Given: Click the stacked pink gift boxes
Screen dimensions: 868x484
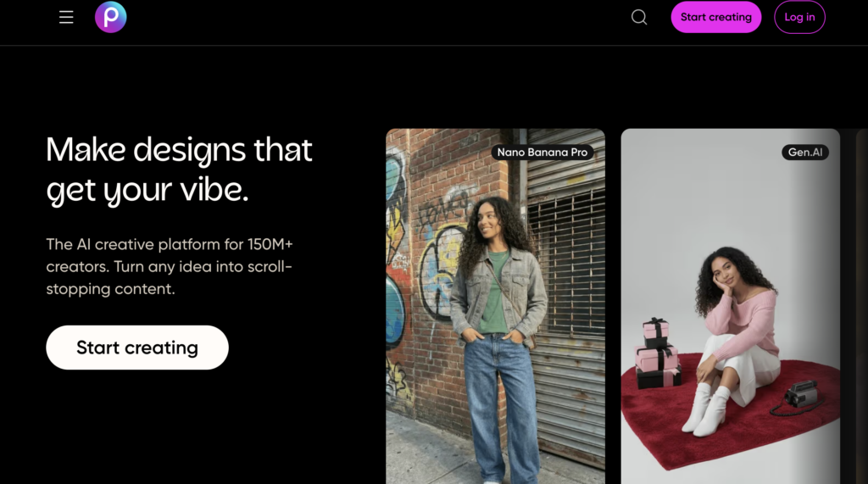Looking at the screenshot, I should coord(657,353).
